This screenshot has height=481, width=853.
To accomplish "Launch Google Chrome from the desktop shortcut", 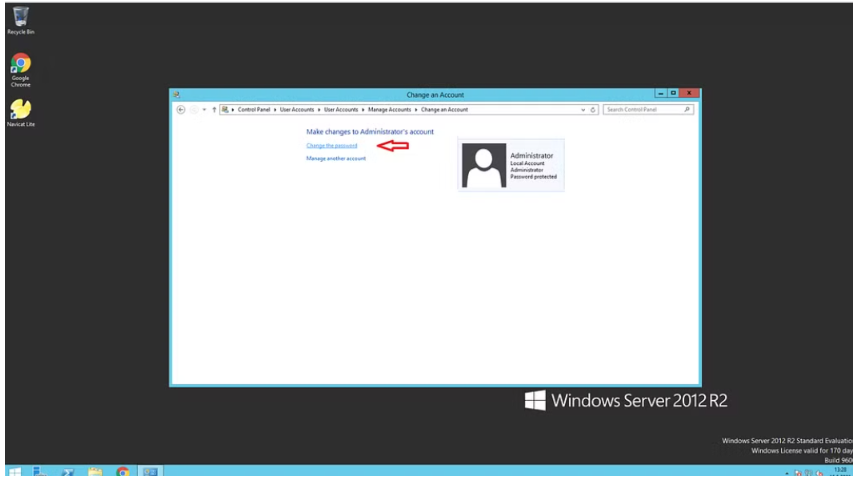I will (x=21, y=70).
